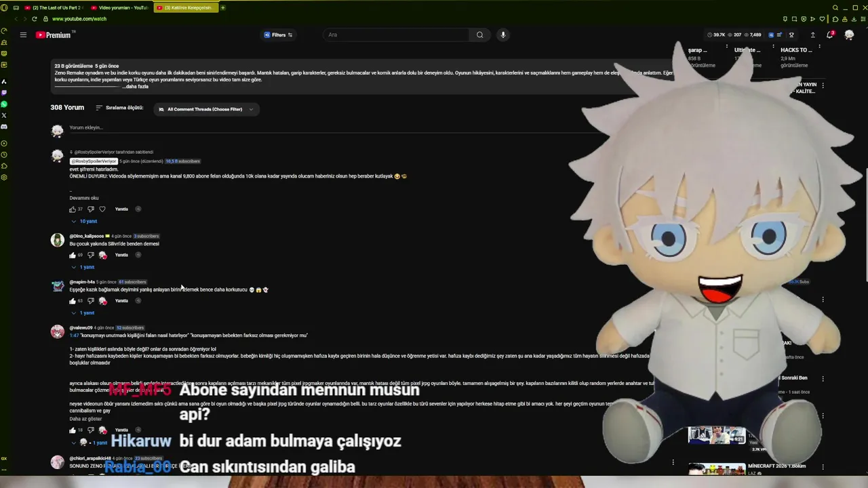Switch to 'Video yorumları' browser tab
This screenshot has height=488, width=868.
pyautogui.click(x=119, y=7)
